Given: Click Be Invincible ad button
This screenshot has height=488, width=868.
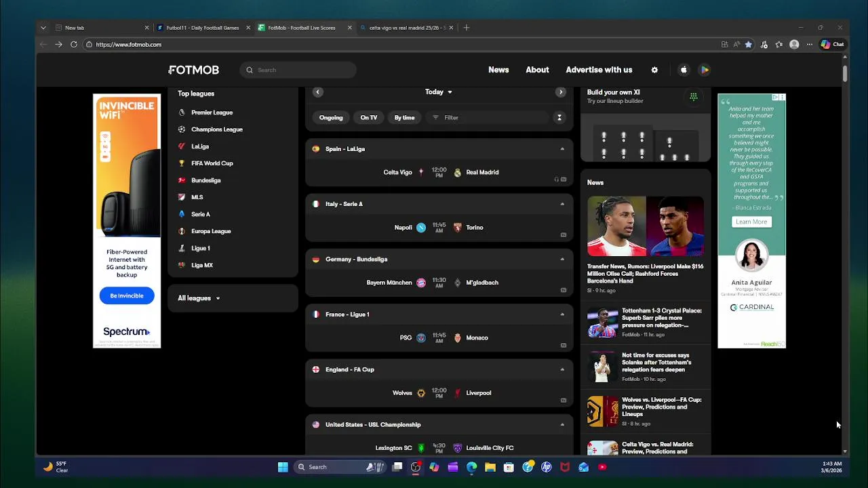Looking at the screenshot, I should 127,296.
